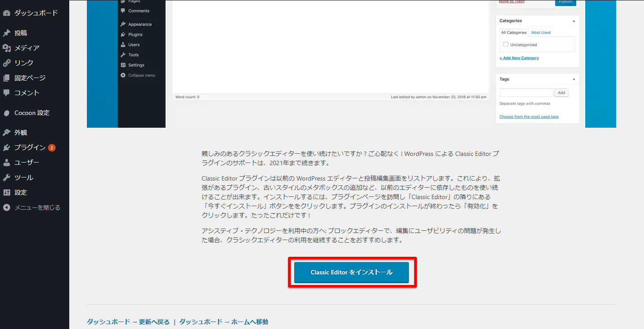Image resolution: width=644 pixels, height=329 pixels.
Task: Click the Settings icon in preview sidebar
Action: coord(123,65)
